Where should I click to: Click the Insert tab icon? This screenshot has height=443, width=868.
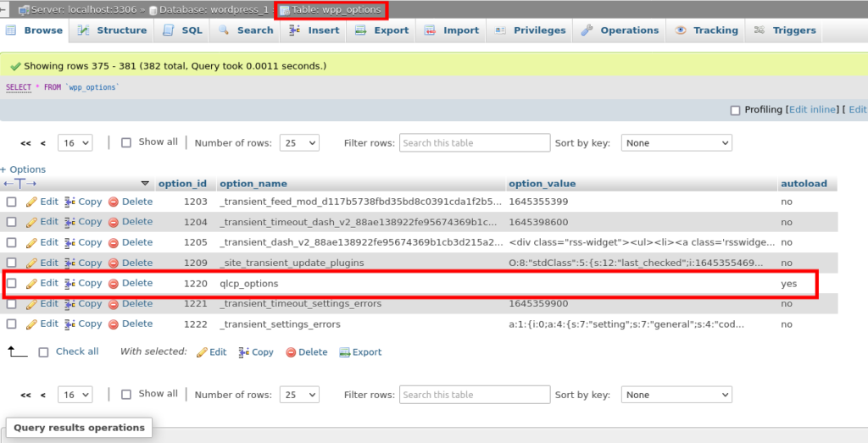coord(294,30)
